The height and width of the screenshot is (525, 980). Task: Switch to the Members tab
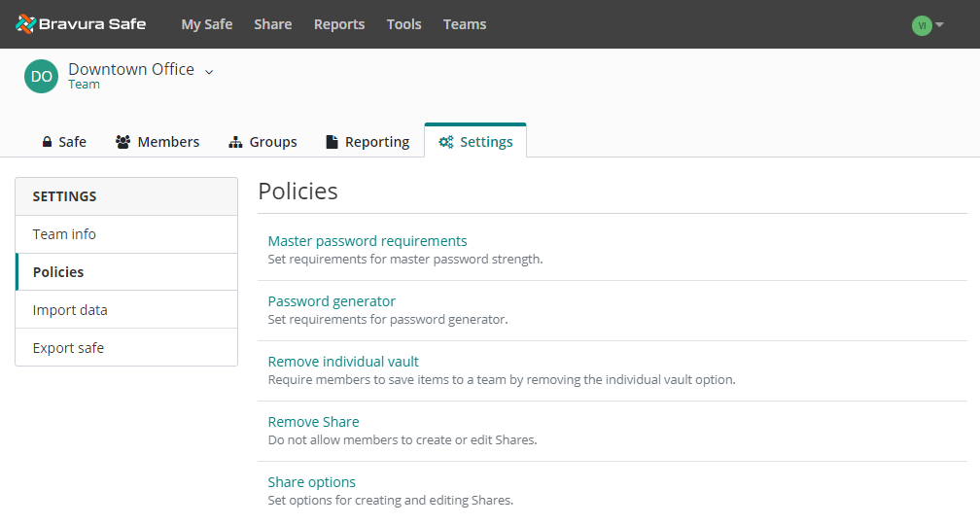pos(157,142)
